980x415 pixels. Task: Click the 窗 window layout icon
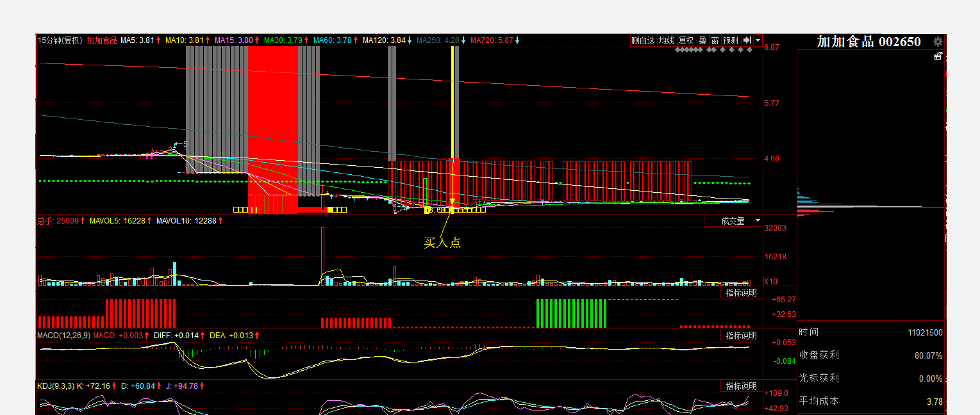click(x=715, y=40)
